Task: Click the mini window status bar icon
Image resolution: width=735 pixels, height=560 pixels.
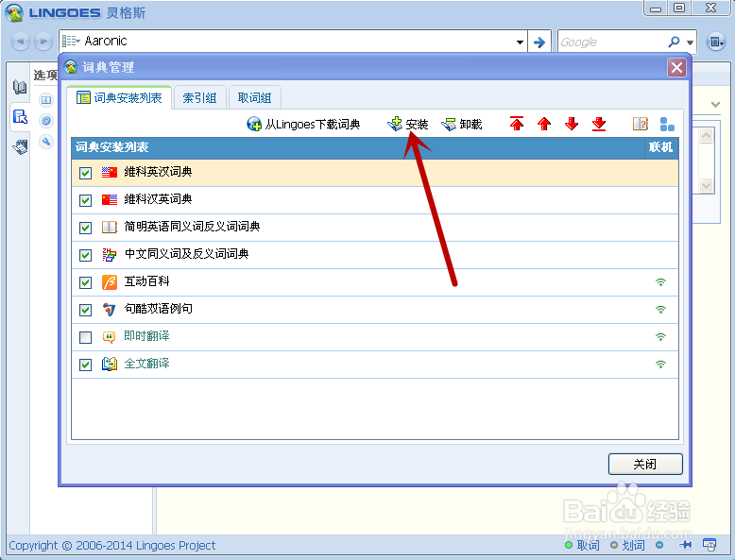Action: [709, 545]
